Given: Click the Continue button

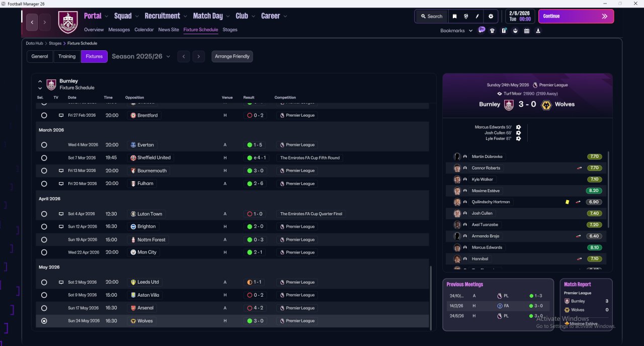Looking at the screenshot, I should 576,16.
